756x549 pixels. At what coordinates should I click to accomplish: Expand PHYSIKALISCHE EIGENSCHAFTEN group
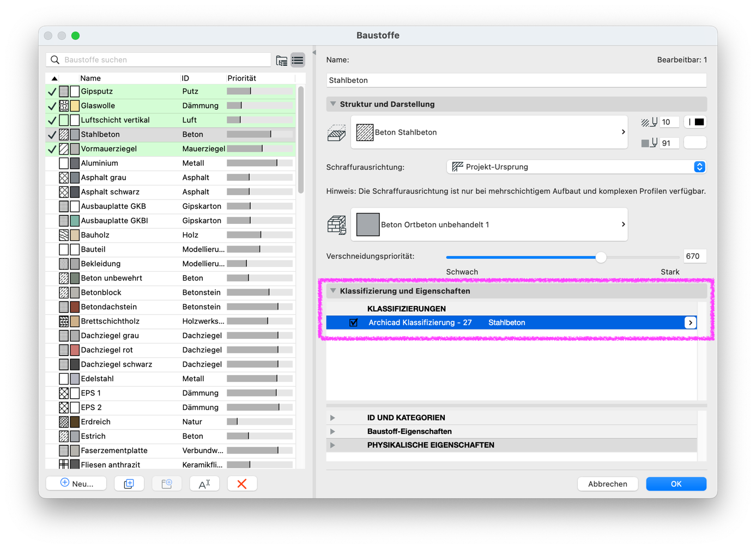click(332, 445)
